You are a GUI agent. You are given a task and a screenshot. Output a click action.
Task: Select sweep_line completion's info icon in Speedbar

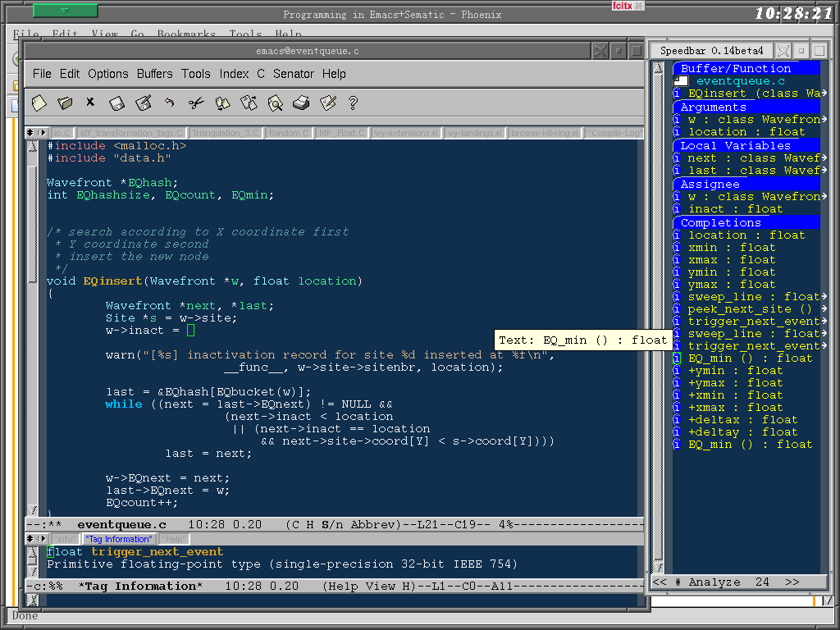tap(677, 297)
